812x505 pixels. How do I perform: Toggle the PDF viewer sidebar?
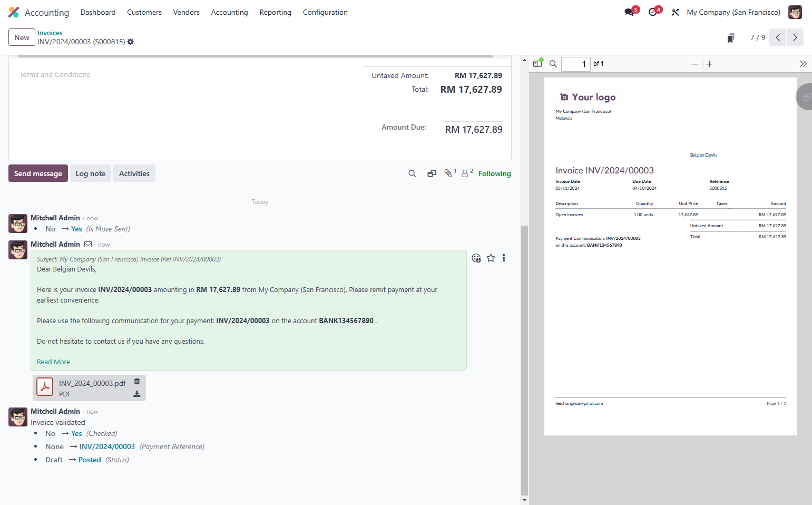[x=537, y=64]
